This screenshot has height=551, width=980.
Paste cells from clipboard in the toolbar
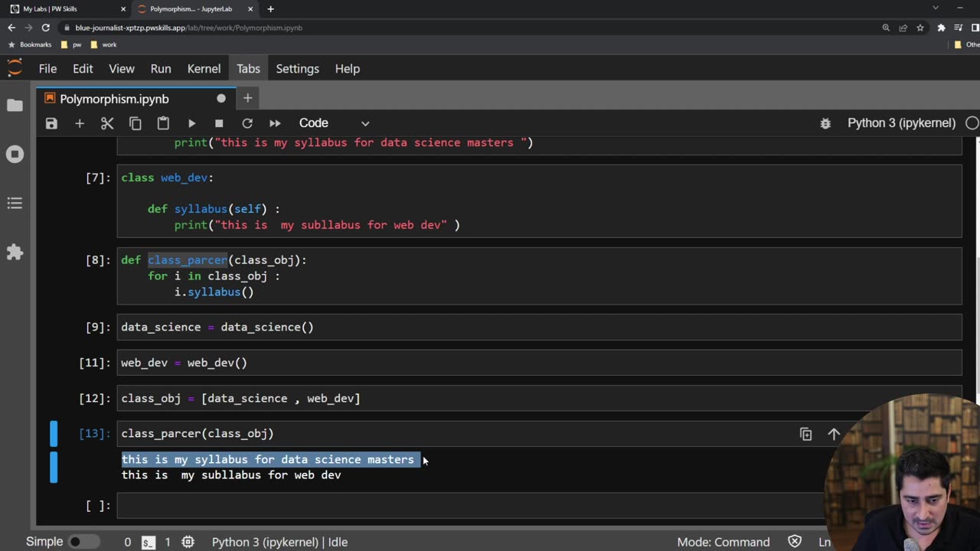[163, 123]
